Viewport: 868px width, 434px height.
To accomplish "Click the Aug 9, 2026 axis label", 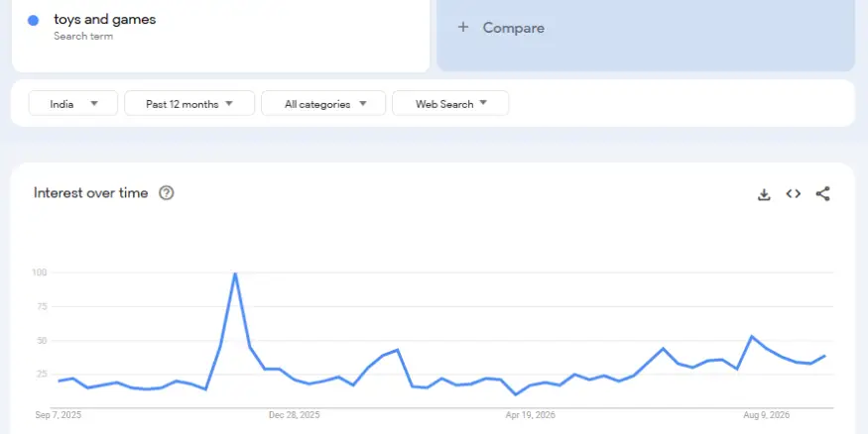I will coord(766,415).
